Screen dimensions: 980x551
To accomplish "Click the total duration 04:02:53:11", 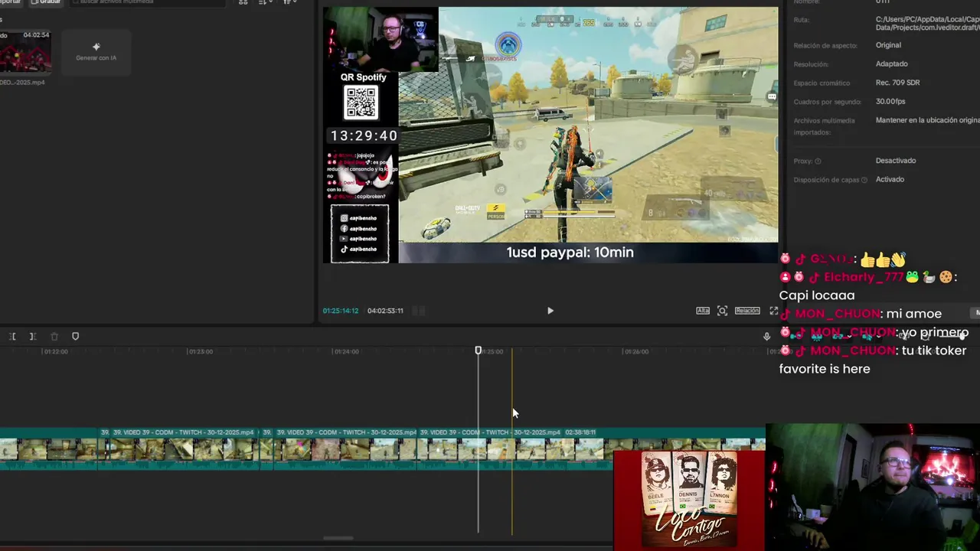I will click(x=385, y=311).
